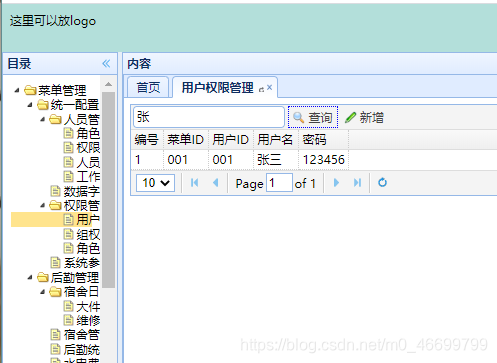Collapse the 宿舍日 tree node arrow

tap(43, 292)
